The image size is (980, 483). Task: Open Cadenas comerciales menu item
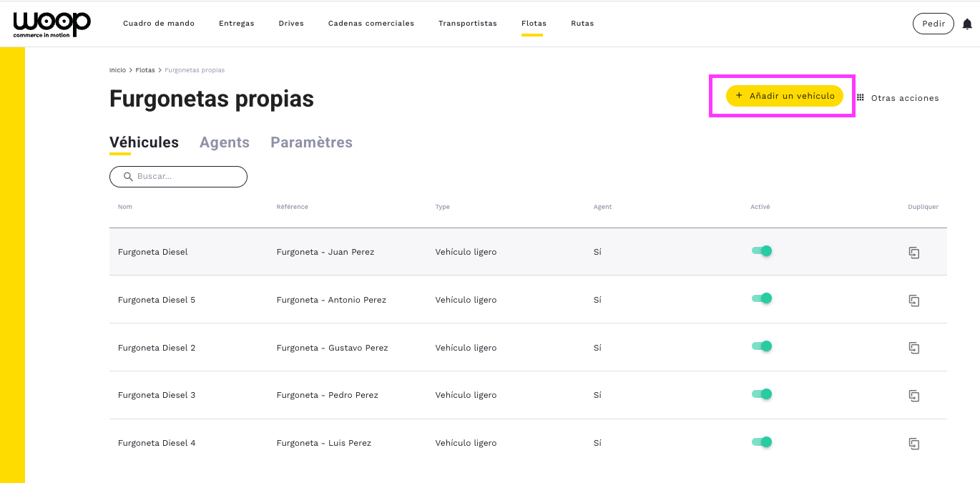coord(371,24)
